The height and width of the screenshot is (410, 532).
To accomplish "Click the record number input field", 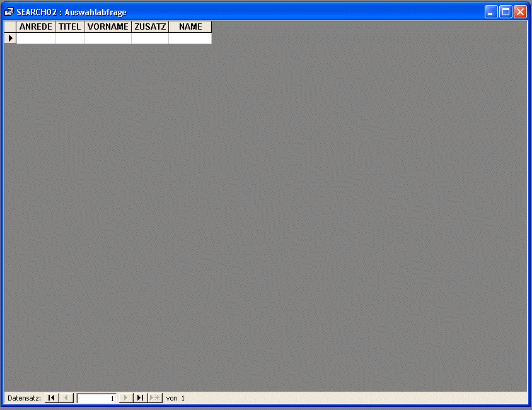I will [96, 398].
